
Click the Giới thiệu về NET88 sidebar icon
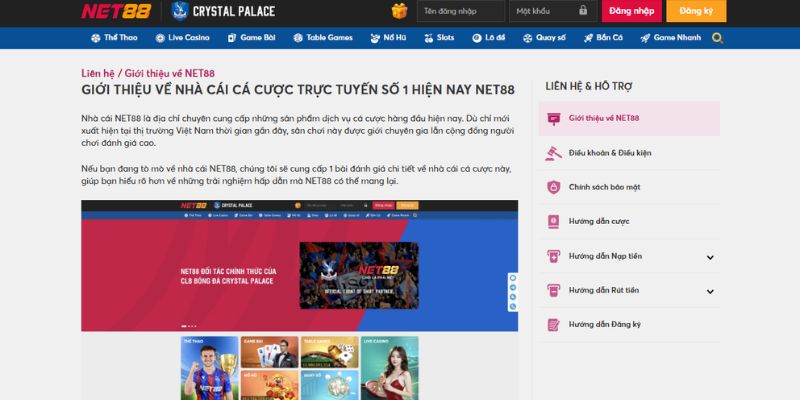[x=554, y=118]
